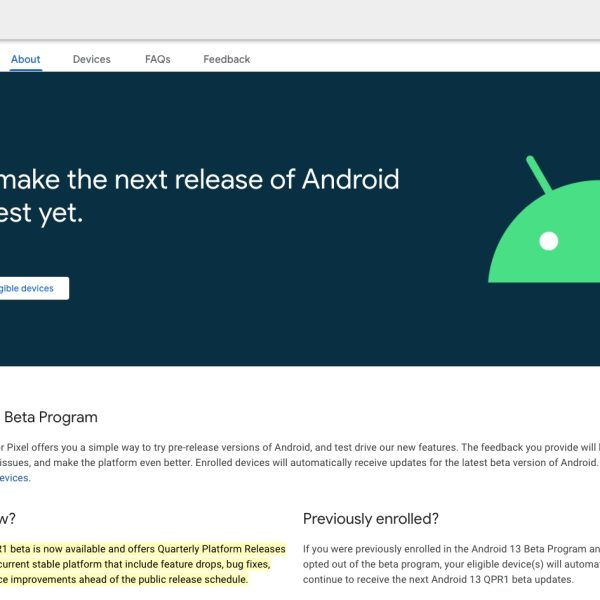Click the Android robot's antenna
The height and width of the screenshot is (600, 600).
538,174
